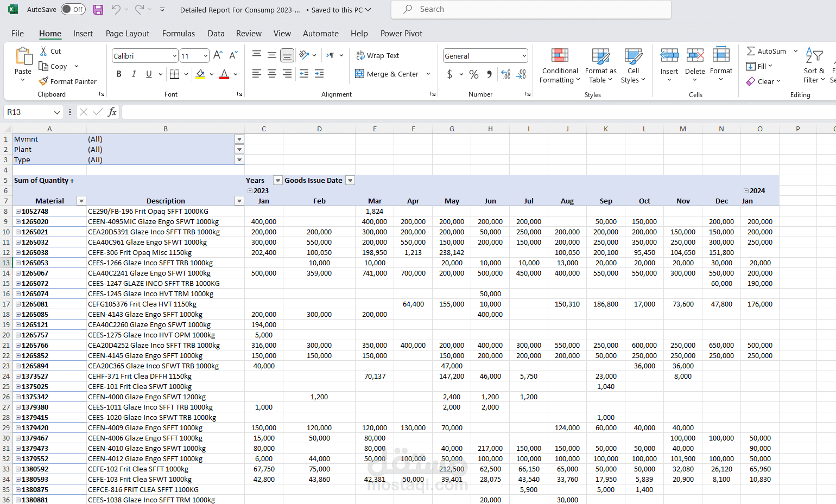
Task: Decrease font size with small A icon
Action: [233, 55]
